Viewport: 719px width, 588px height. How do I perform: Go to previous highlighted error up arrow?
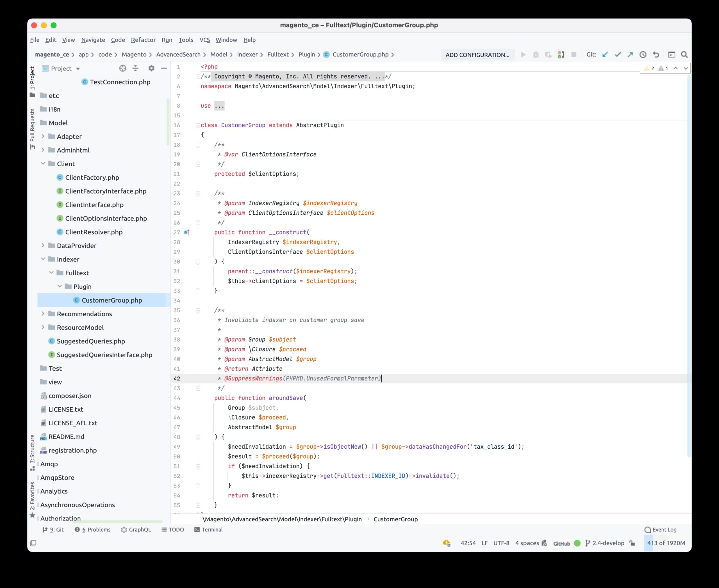[676, 69]
